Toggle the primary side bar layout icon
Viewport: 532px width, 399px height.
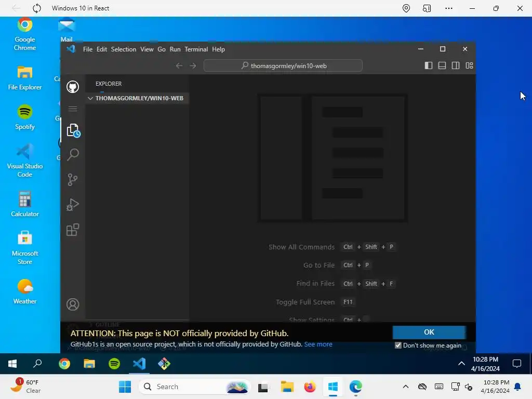(429, 65)
